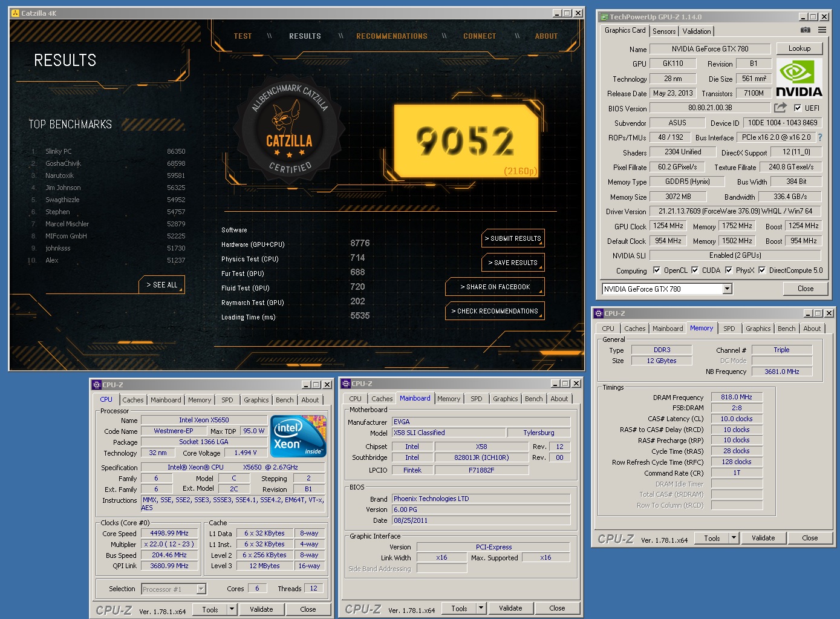This screenshot has height=619, width=840.
Task: Open the SPD tab in the CPU-Z Memory window
Action: [x=729, y=329]
